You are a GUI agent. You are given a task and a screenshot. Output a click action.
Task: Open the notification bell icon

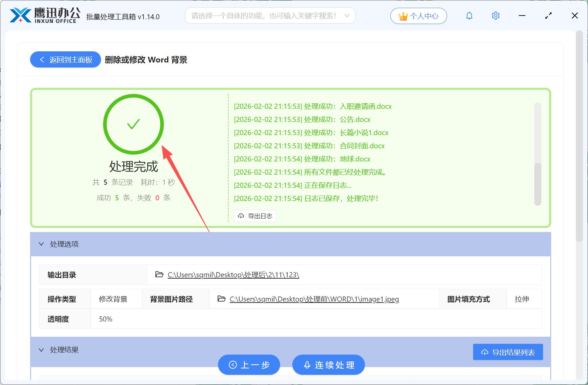[469, 16]
